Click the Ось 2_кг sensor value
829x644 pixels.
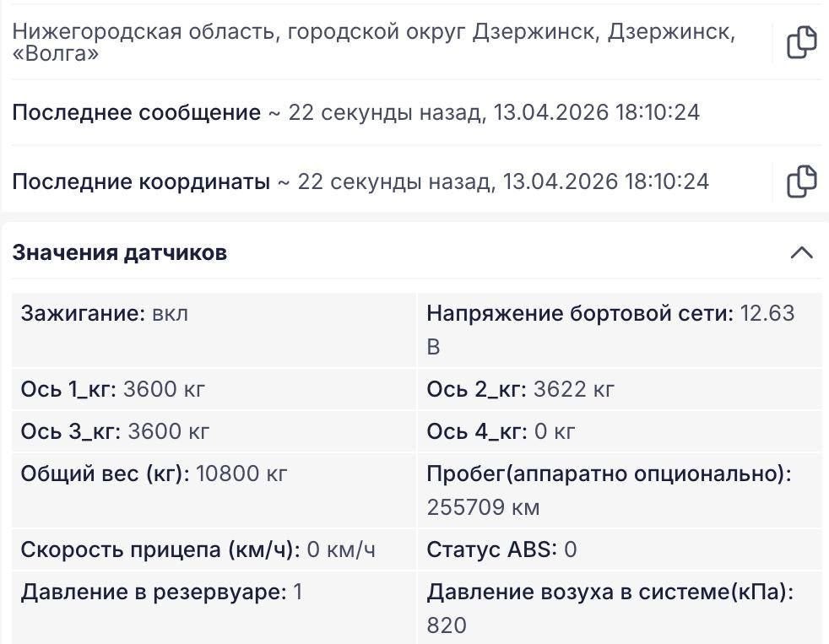pos(573,389)
